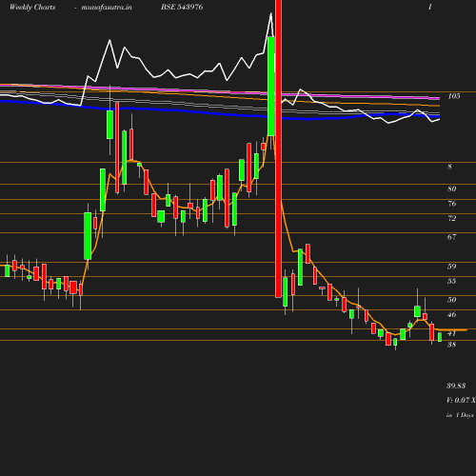Click the 67 price axis label
Viewport: 476px width, 476px height.
click(452, 237)
